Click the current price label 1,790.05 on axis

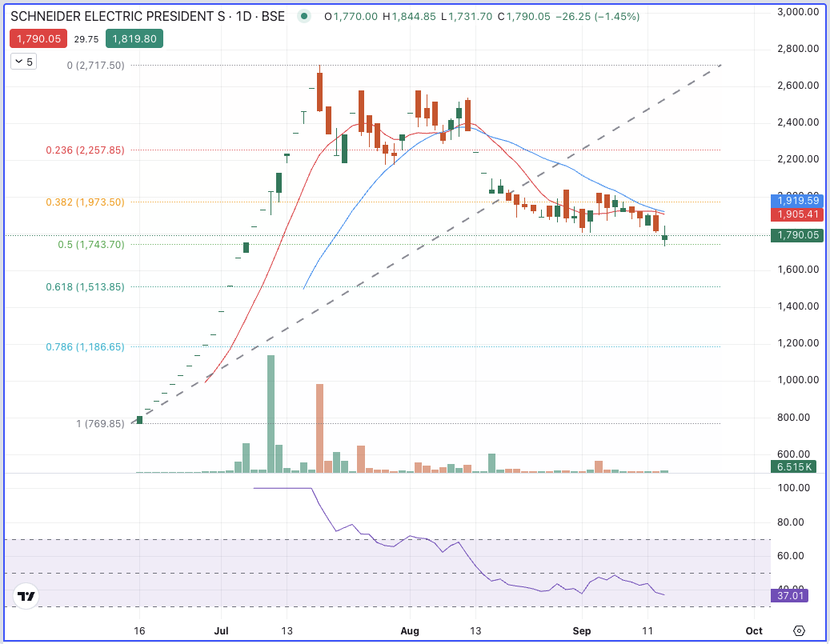797,235
